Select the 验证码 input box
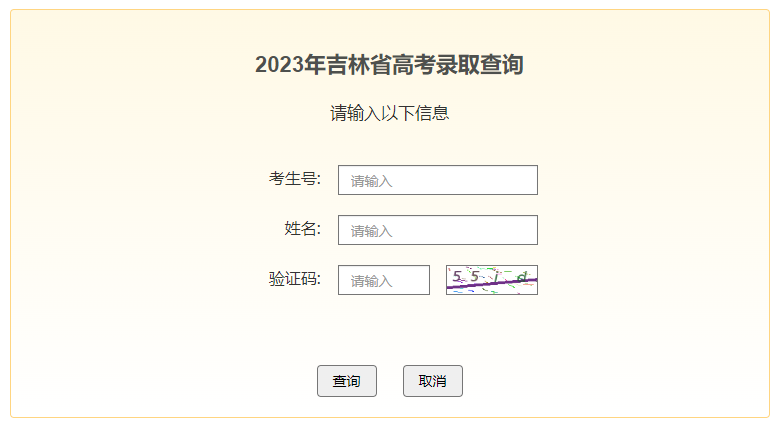This screenshot has height=424, width=776. (383, 280)
